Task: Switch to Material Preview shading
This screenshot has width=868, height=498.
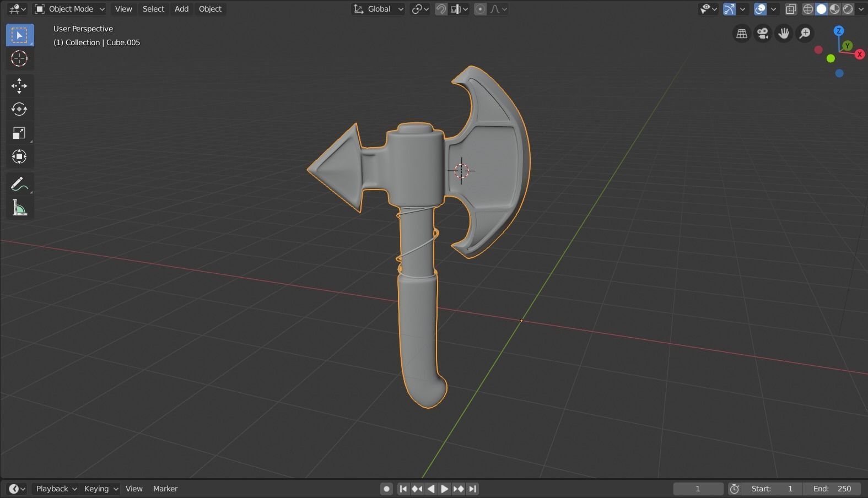Action: [834, 9]
